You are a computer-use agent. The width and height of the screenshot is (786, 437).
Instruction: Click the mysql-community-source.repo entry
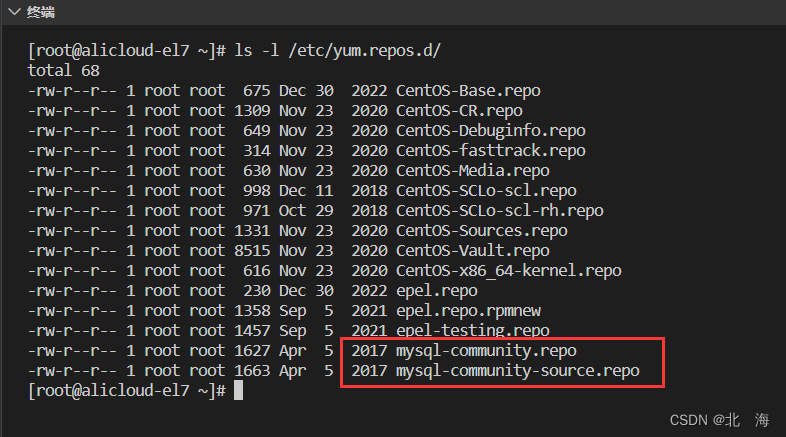coord(518,371)
